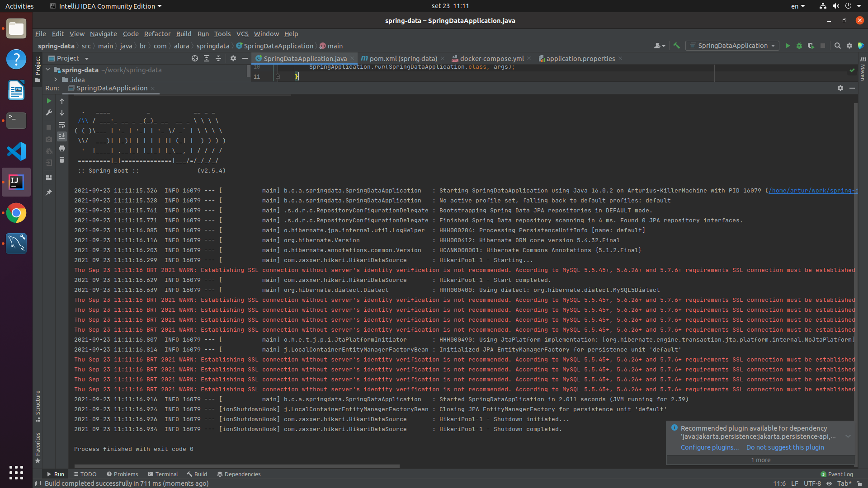
Task: Open Visual Studio Code from the dock
Action: coord(16,151)
